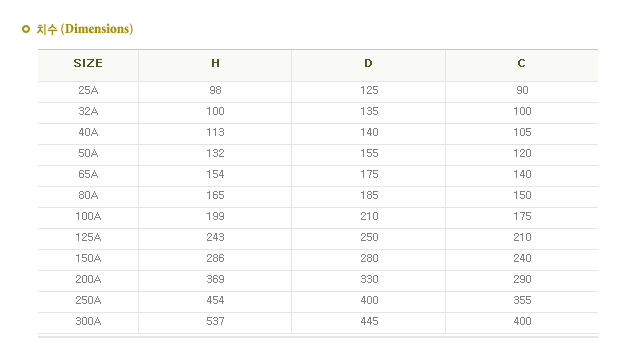The image size is (623, 362).
Task: Click C value 355 for 250A
Action: pos(522,300)
